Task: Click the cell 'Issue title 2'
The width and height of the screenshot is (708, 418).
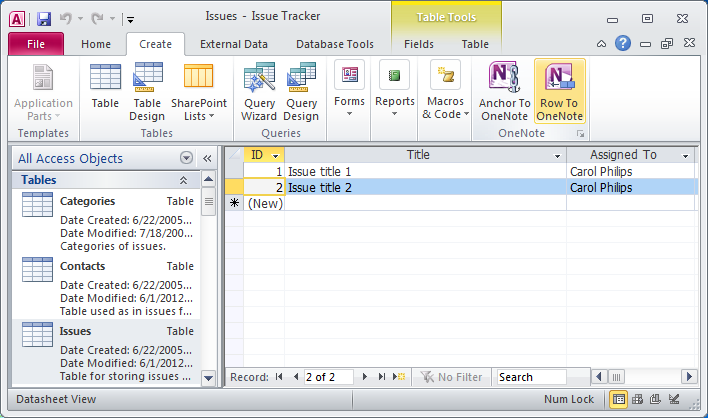Action: (425, 187)
